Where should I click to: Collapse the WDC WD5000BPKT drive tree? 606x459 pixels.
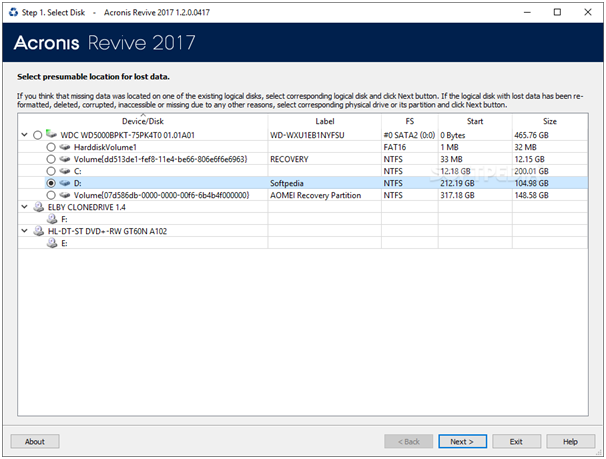coord(24,135)
